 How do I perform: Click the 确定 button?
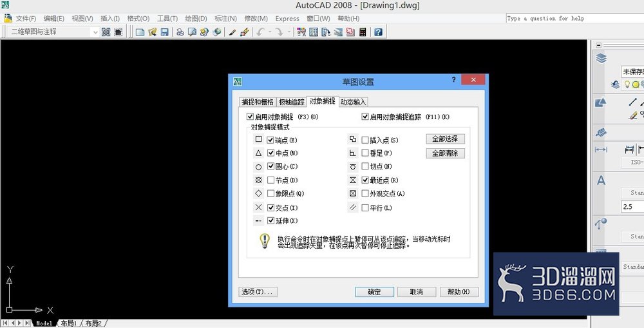click(375, 292)
